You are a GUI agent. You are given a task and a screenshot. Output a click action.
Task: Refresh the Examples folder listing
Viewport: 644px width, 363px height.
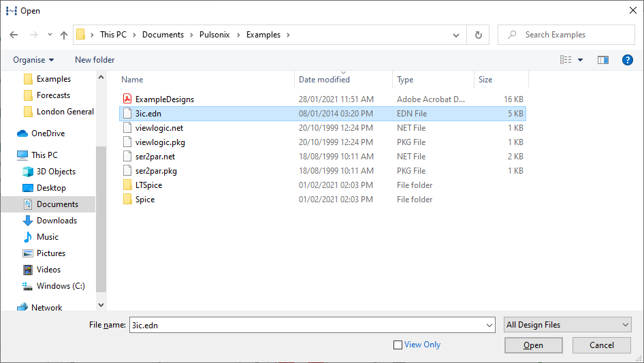pos(478,35)
